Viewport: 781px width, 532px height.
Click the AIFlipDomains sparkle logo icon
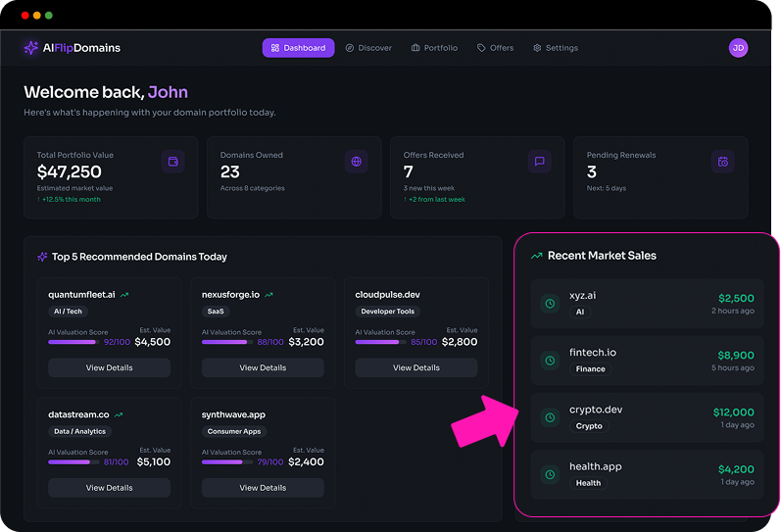click(x=31, y=48)
